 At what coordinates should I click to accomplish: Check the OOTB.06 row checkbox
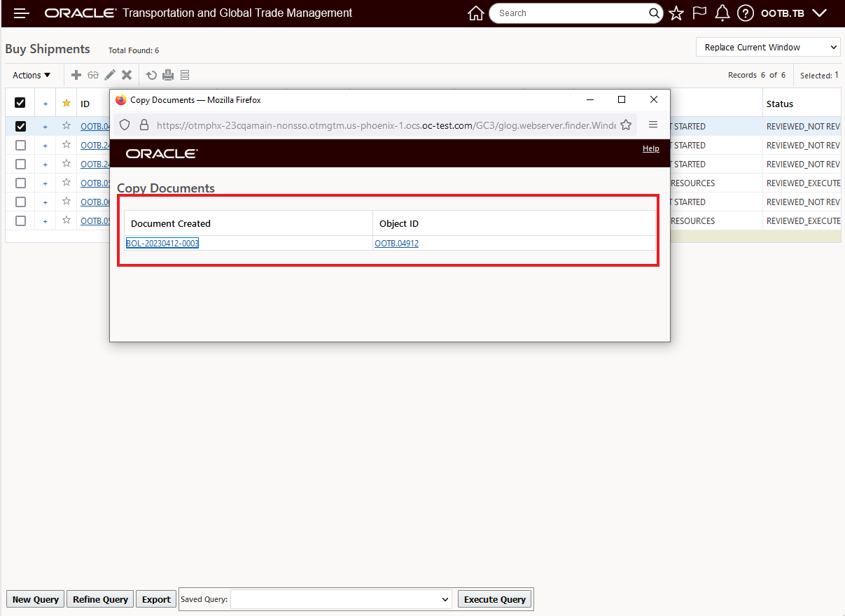20,202
